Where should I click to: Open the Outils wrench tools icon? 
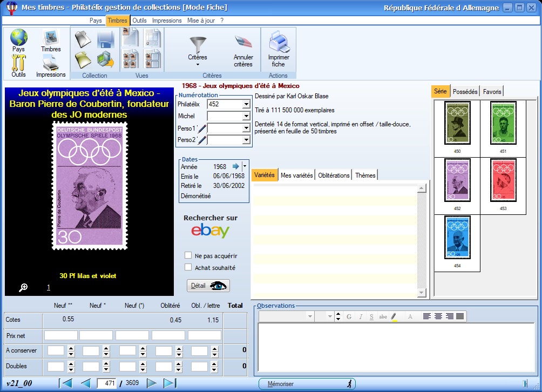[x=19, y=63]
